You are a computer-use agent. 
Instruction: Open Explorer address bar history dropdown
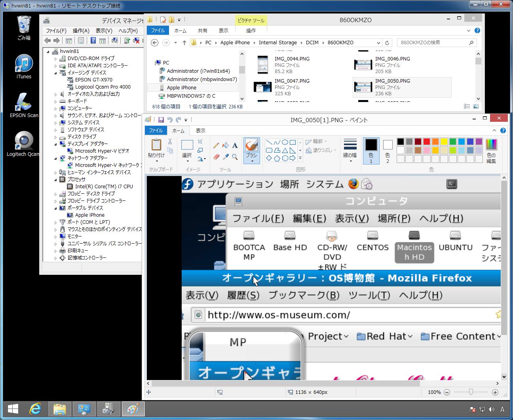tap(379, 43)
